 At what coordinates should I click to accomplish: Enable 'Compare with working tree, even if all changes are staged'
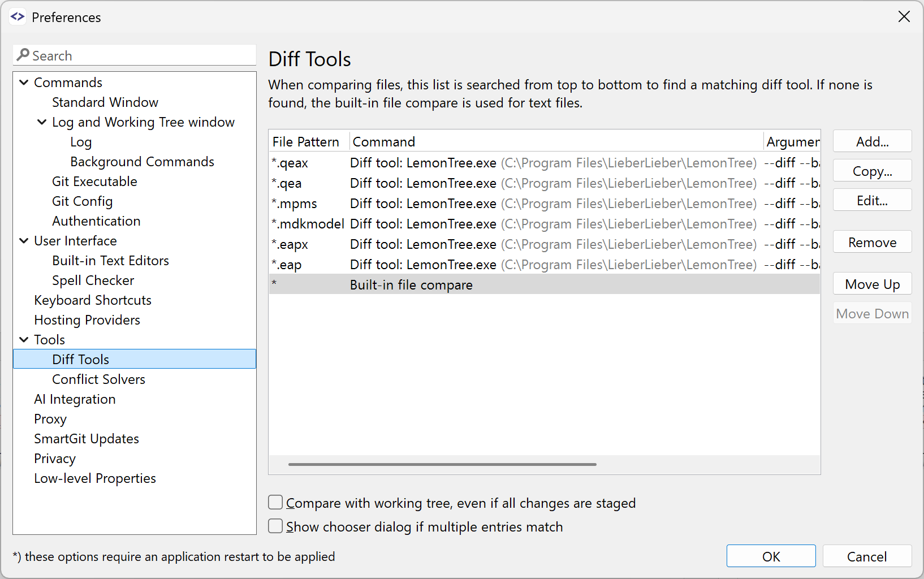(275, 502)
